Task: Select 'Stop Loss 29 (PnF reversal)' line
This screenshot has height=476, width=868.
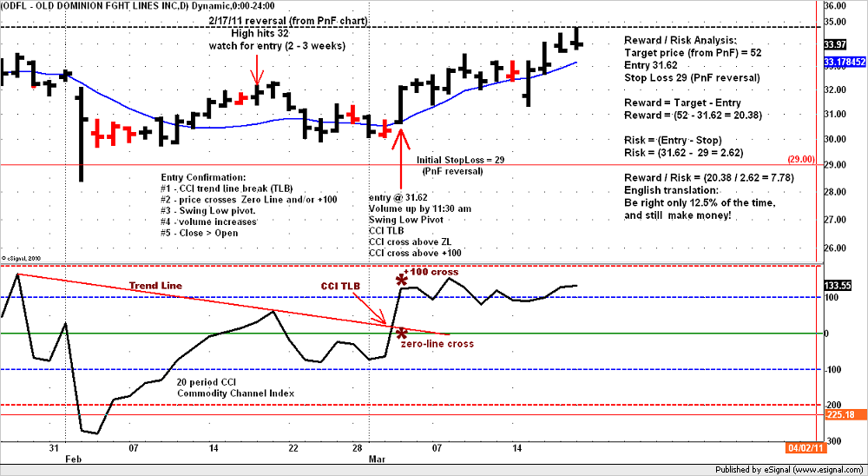Action: (x=692, y=78)
